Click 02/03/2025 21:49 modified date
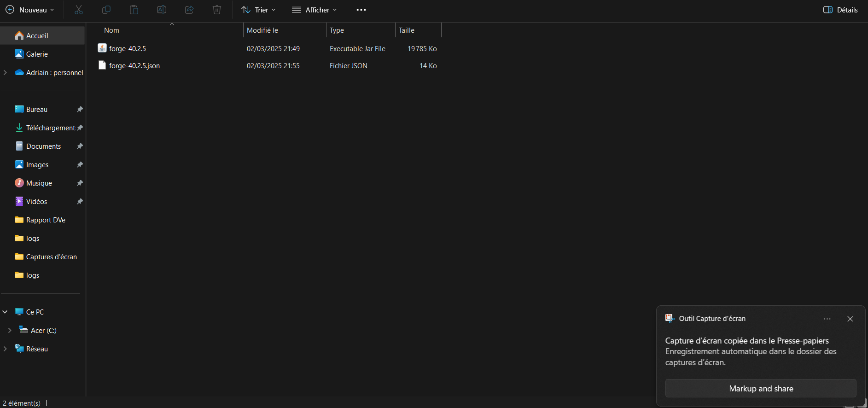Image resolution: width=868 pixels, height=408 pixels. (273, 48)
